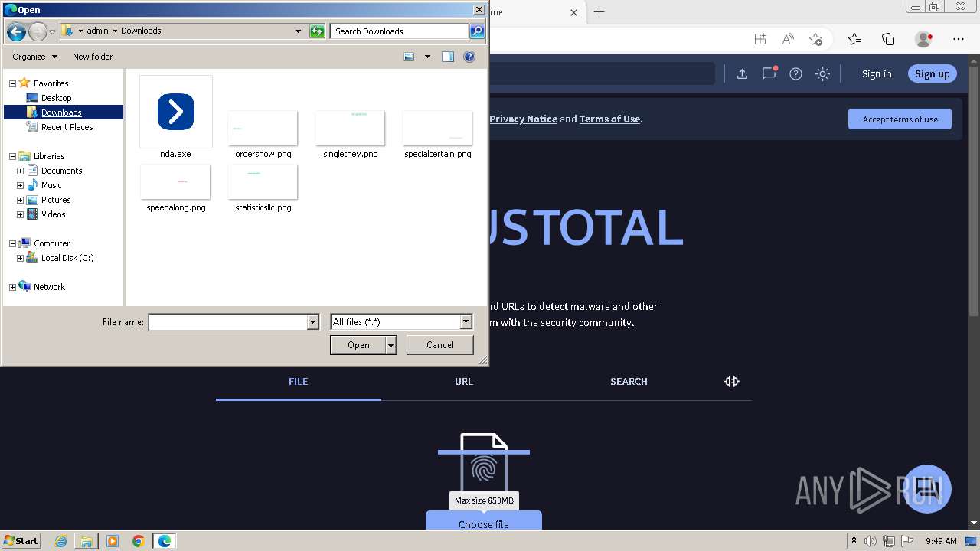Screen dimensions: 980x551
Task: Select singlethey.png thumbnail
Action: click(x=350, y=128)
